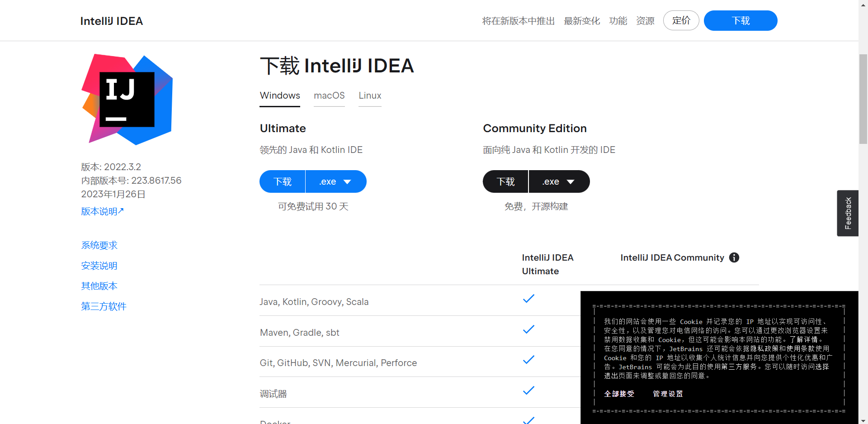Open 资源 in the top navigation
The width and height of the screenshot is (868, 424).
[x=645, y=21]
